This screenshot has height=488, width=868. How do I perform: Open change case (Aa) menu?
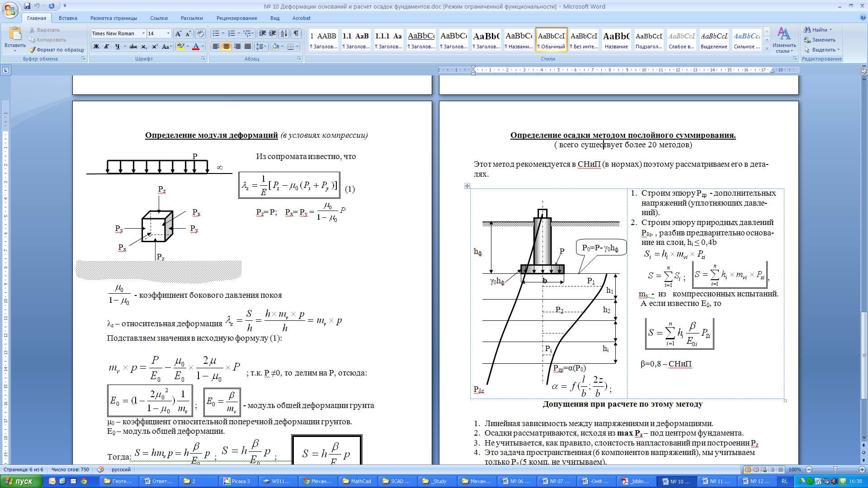point(166,47)
